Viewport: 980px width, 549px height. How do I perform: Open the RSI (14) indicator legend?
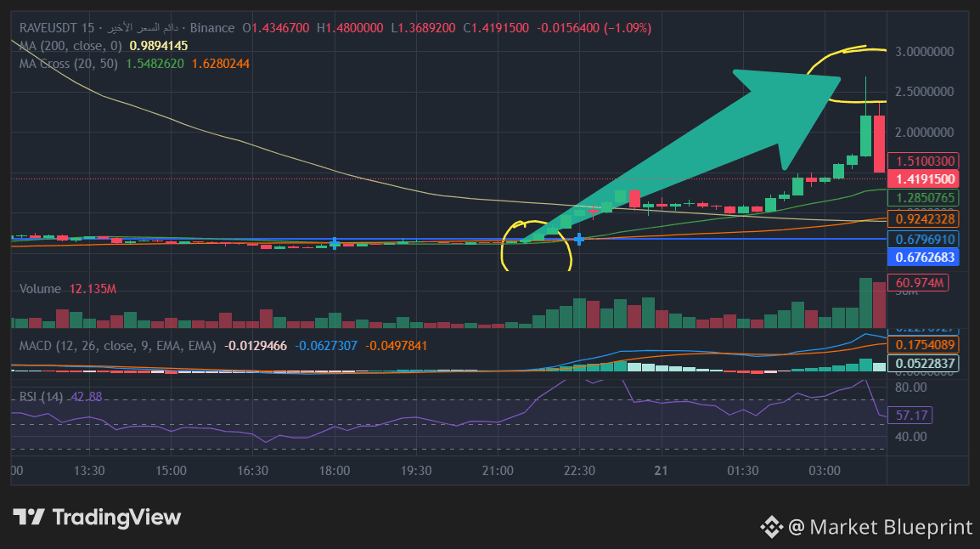[x=42, y=397]
